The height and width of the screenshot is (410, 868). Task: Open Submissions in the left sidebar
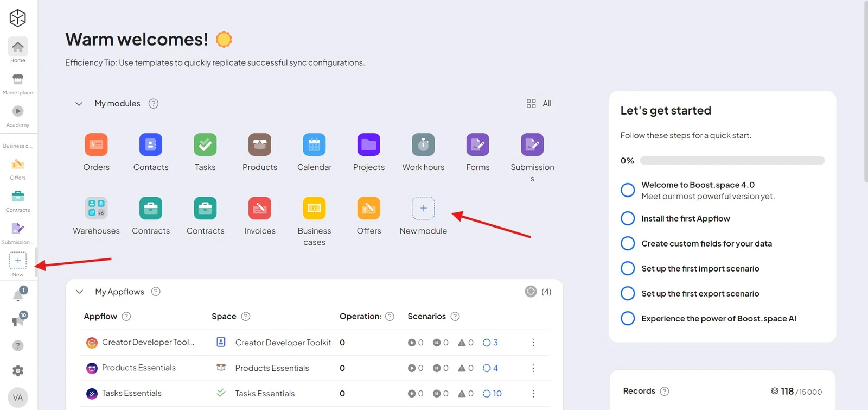18,234
